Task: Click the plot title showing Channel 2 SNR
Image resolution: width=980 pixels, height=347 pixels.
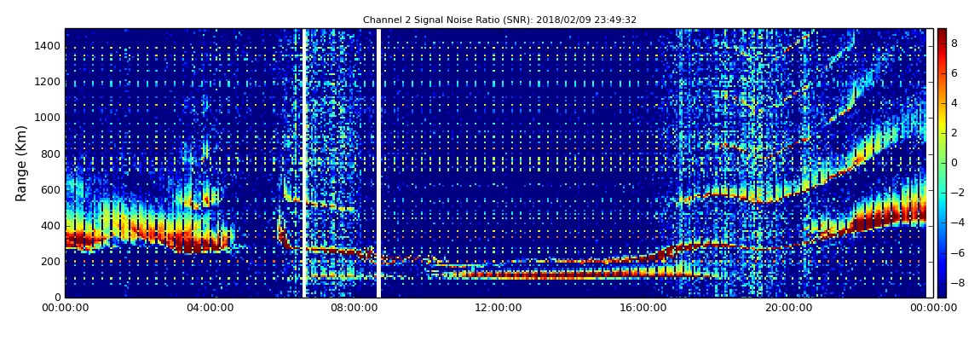Action: point(499,20)
